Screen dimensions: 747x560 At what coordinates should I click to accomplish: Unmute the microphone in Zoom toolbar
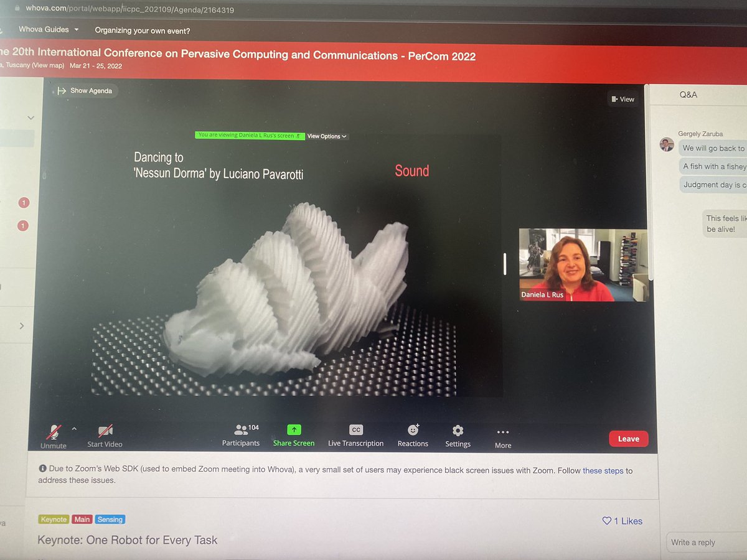54,431
